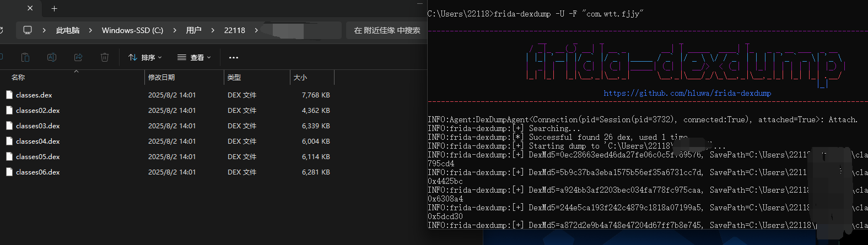
Task: Click the classes04.dex file icon
Action: (x=9, y=141)
